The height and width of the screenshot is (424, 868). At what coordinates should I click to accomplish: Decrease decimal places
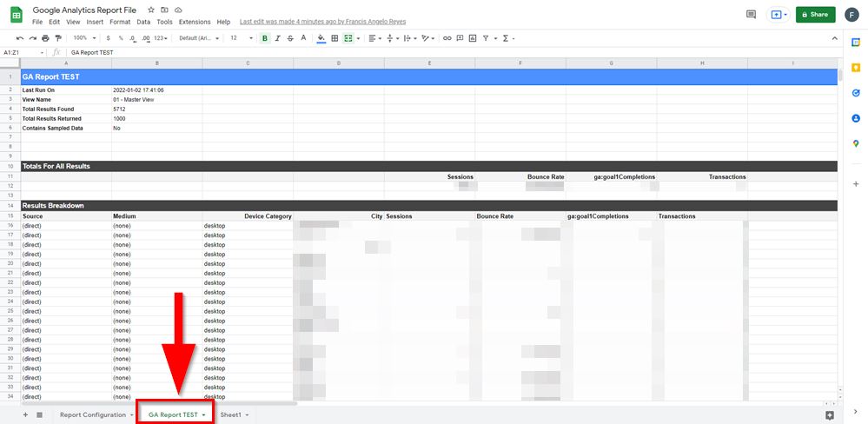[x=133, y=38]
